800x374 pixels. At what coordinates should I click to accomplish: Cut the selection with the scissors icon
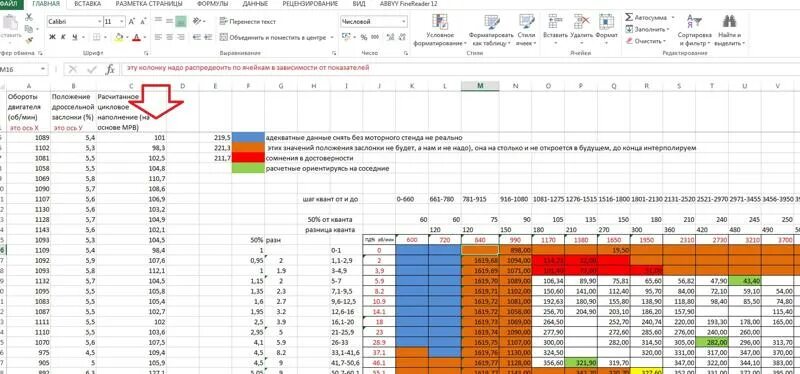pyautogui.click(x=29, y=16)
